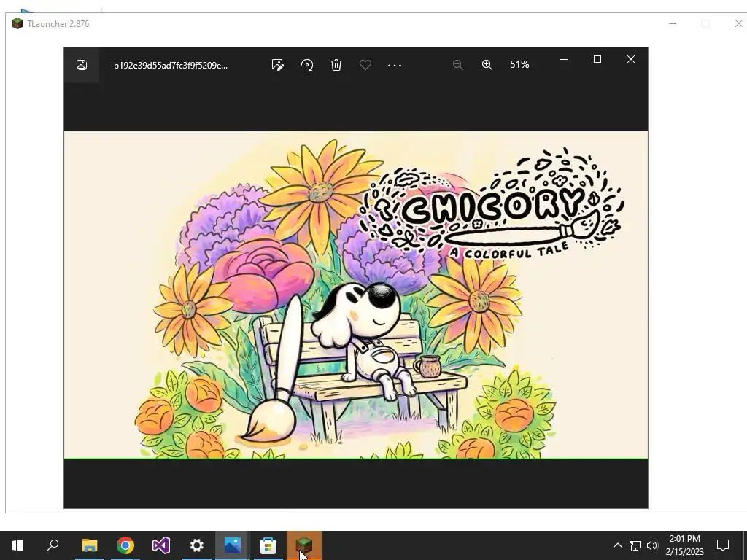Click the Chicory artwork image
The height and width of the screenshot is (560, 747).
pyautogui.click(x=356, y=295)
